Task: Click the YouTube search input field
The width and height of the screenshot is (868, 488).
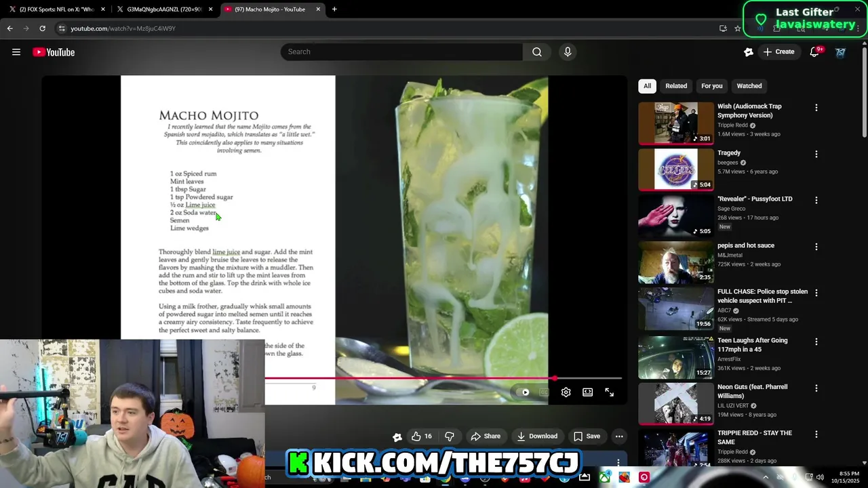Action: click(401, 52)
